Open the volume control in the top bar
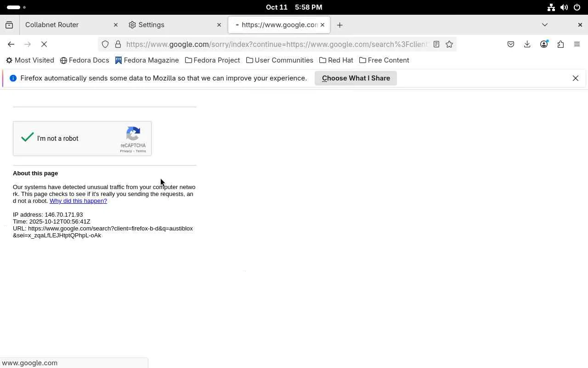The image size is (588, 368). pyautogui.click(x=564, y=7)
